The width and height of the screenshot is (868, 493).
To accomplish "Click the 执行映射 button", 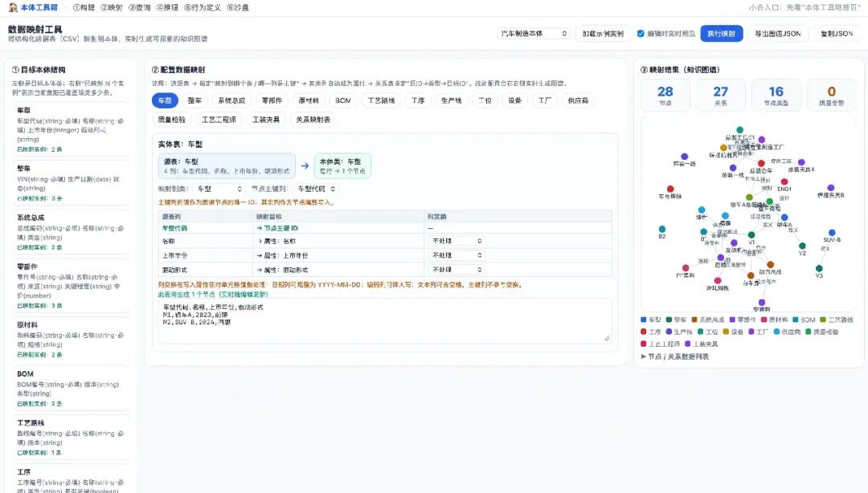I will pos(721,34).
